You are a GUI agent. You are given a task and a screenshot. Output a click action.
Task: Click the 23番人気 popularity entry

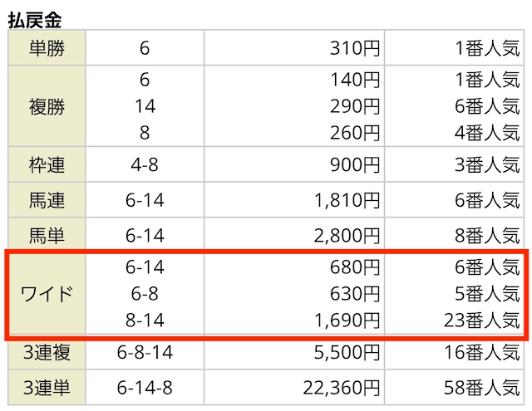tap(482, 320)
